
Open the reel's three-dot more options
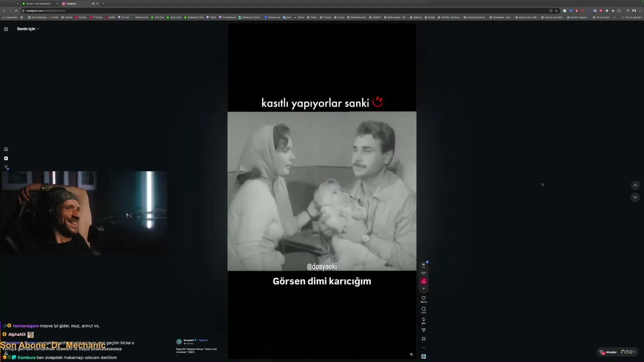pyautogui.click(x=424, y=347)
